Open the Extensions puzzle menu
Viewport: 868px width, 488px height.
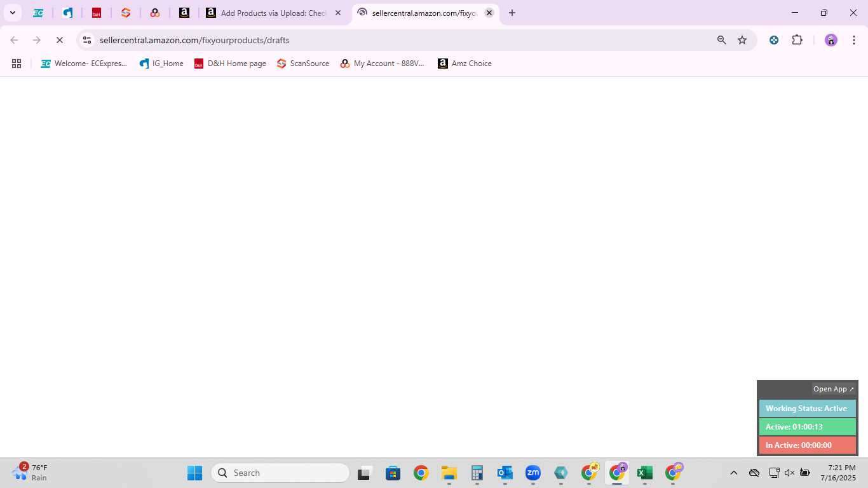(x=797, y=40)
